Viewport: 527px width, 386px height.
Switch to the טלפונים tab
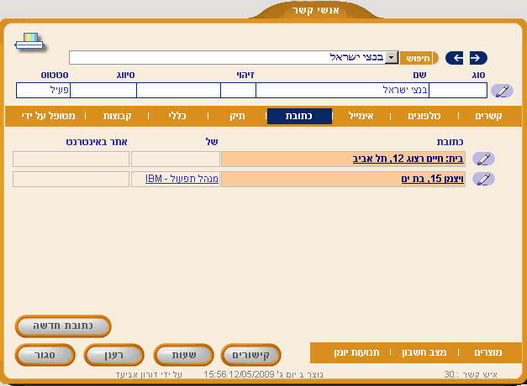pos(424,116)
